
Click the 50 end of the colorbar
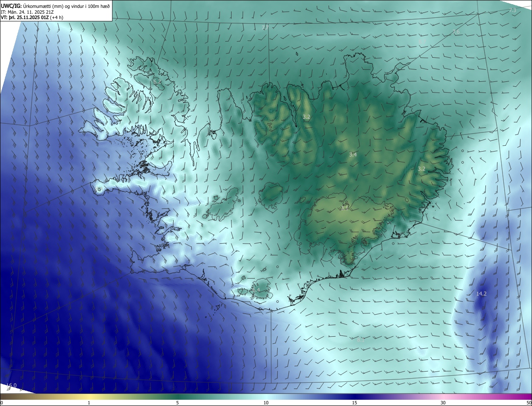coord(528,403)
